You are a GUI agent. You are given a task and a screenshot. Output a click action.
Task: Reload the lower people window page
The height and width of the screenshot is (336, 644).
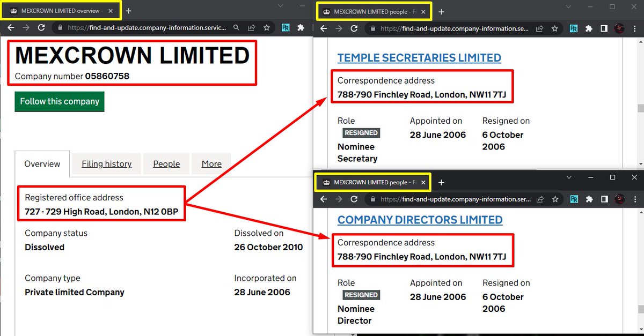click(x=354, y=199)
